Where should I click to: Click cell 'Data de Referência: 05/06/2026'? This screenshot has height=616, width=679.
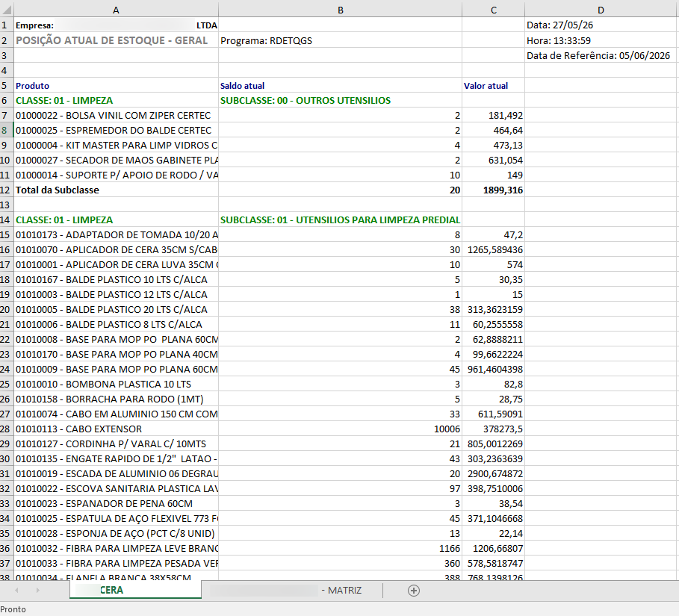[x=601, y=55]
